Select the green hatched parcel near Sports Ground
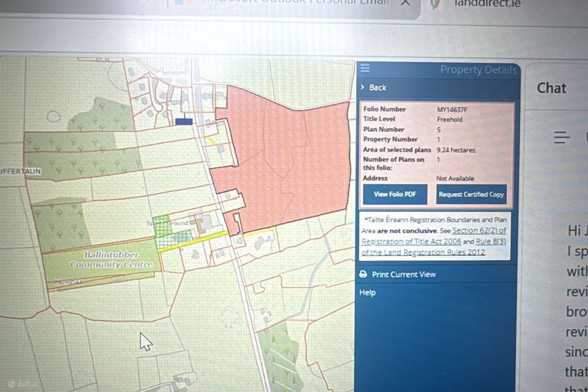 [x=162, y=225]
